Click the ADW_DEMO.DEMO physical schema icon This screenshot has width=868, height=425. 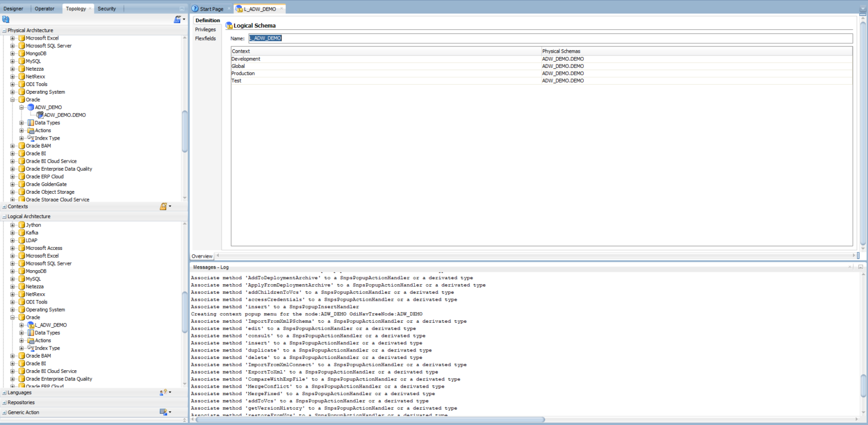pos(40,115)
